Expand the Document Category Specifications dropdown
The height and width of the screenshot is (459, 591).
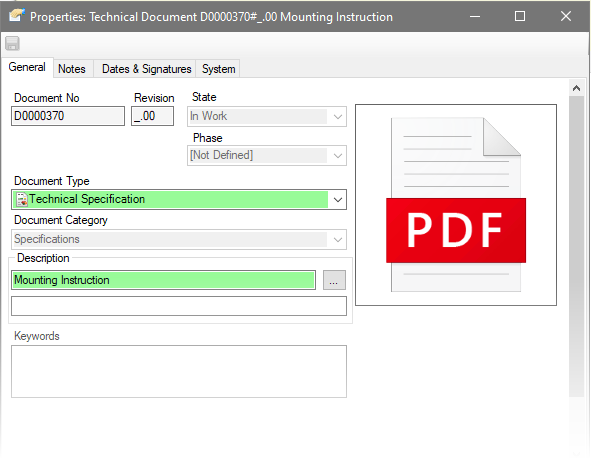(179, 239)
